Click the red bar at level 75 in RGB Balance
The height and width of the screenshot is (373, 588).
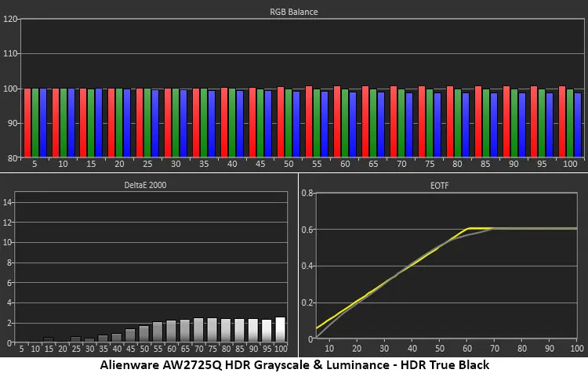pyautogui.click(x=422, y=121)
